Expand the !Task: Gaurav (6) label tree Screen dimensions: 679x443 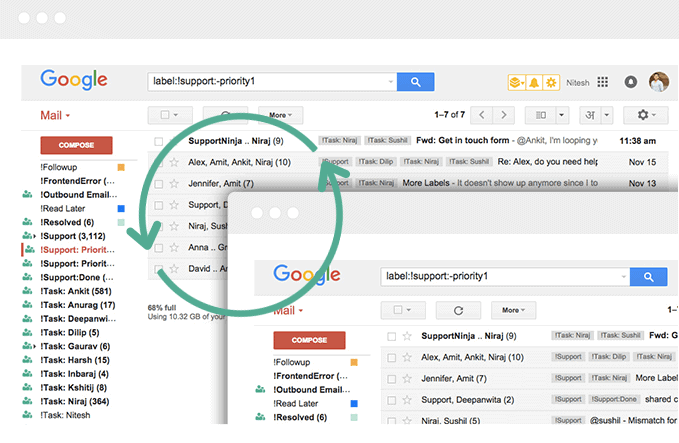[x=35, y=346]
